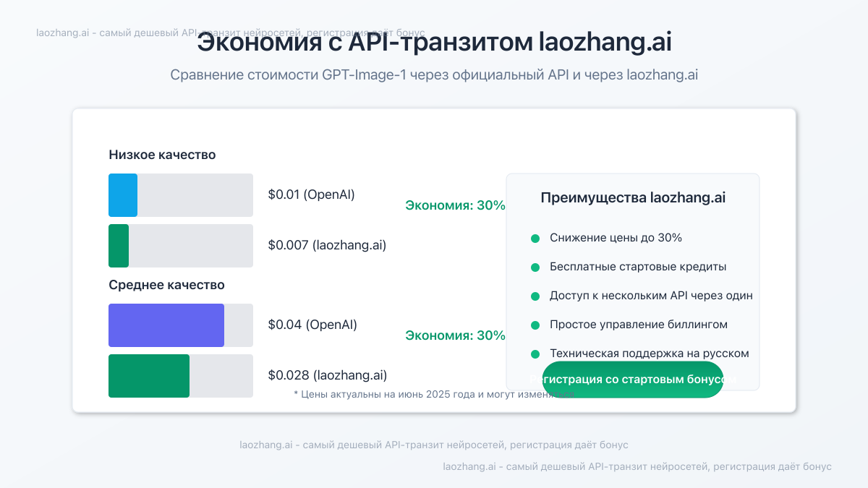868x488 pixels.
Task: Click the green bullet beside 'Доступ к нескольким API'
Action: click(x=535, y=296)
